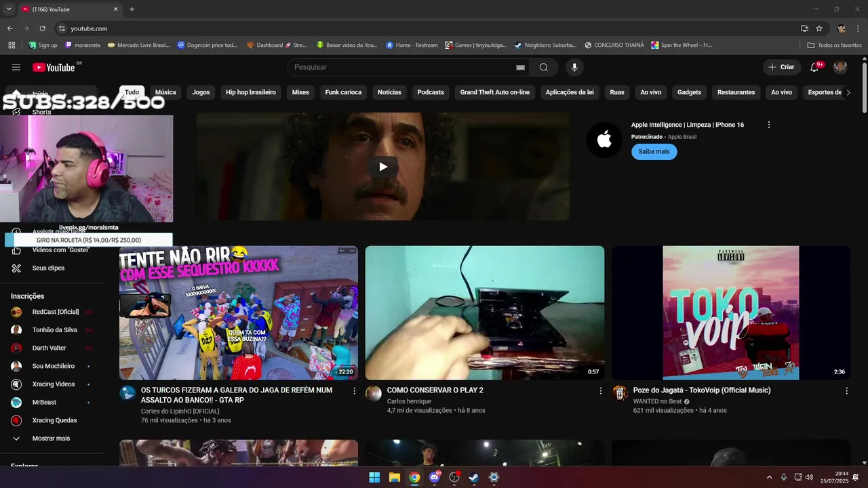Open Todos os favoritos folder
868x488 pixels.
834,45
